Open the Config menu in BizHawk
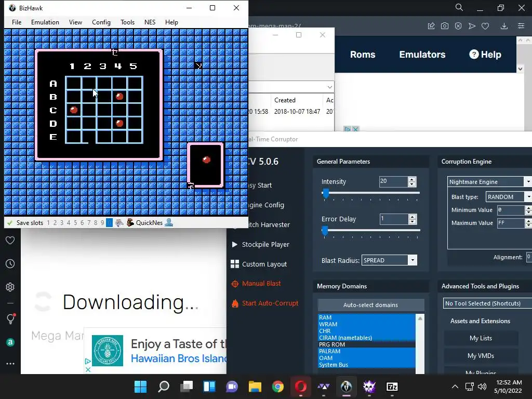This screenshot has width=532, height=399. [x=101, y=22]
